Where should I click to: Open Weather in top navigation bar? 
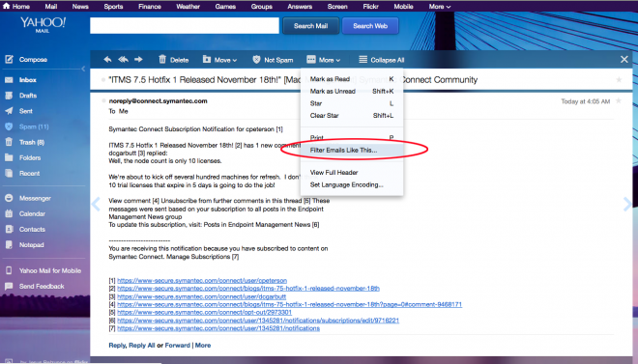coord(188,7)
